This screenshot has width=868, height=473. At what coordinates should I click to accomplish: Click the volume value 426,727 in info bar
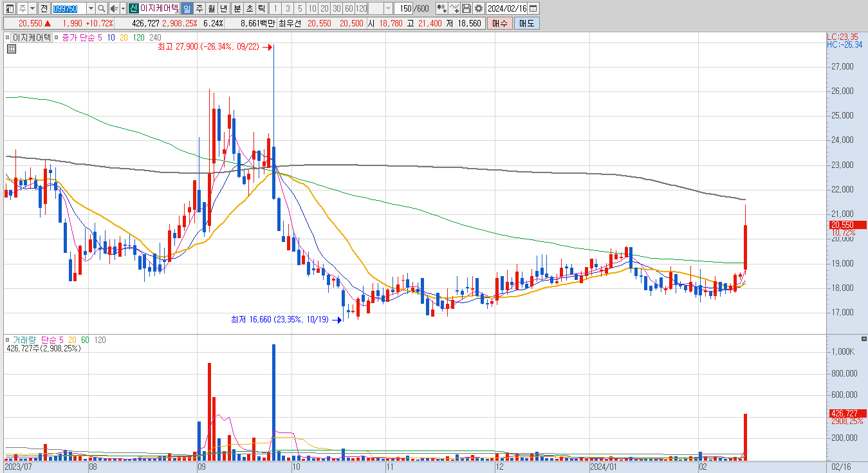145,23
